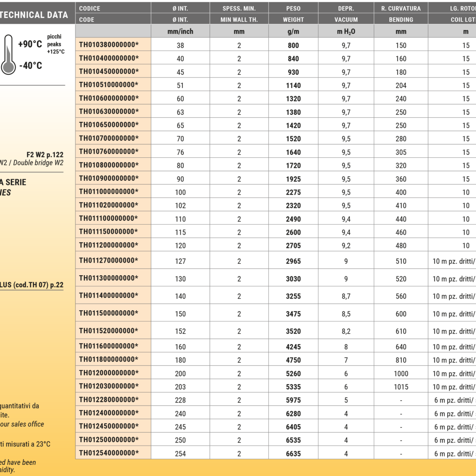Select product code TH011270000000*
The width and height of the screenshot is (476, 476).
109,261
